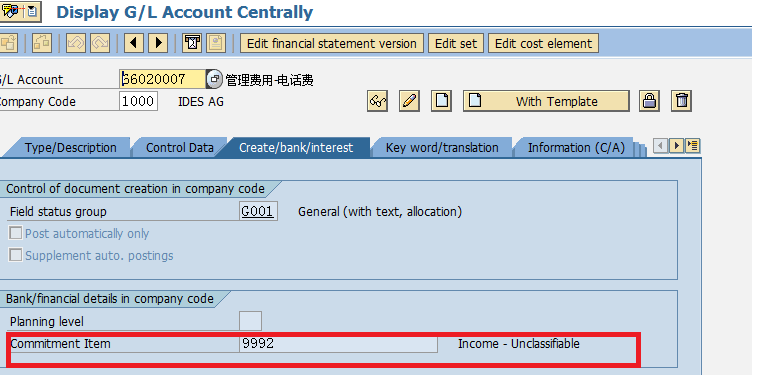
Task: Open the tab list menu icon
Action: (692, 145)
